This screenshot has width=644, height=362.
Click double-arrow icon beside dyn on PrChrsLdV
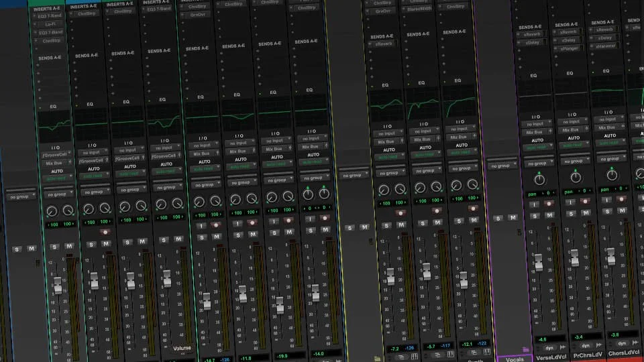click(598, 345)
